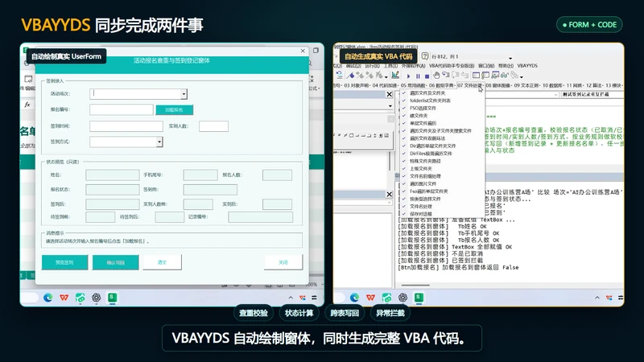This screenshot has height=362, width=644.
Task: Stop the code with the Reset square icon
Action: pyautogui.click(x=427, y=76)
